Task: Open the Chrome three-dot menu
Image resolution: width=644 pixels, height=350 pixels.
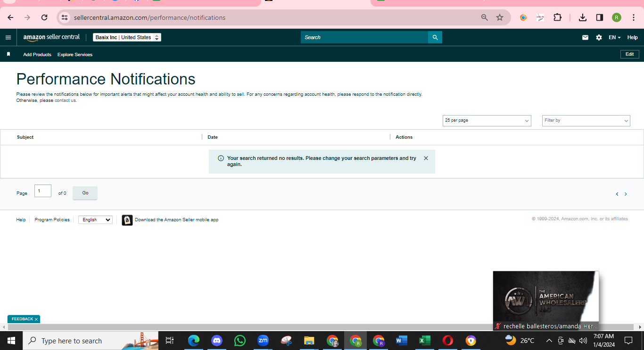Action: (x=634, y=17)
